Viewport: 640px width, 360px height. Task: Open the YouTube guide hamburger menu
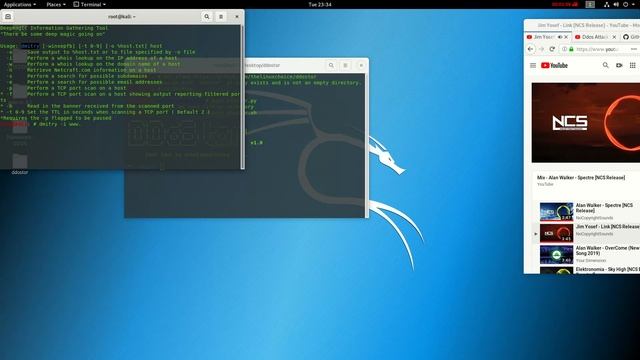533,65
